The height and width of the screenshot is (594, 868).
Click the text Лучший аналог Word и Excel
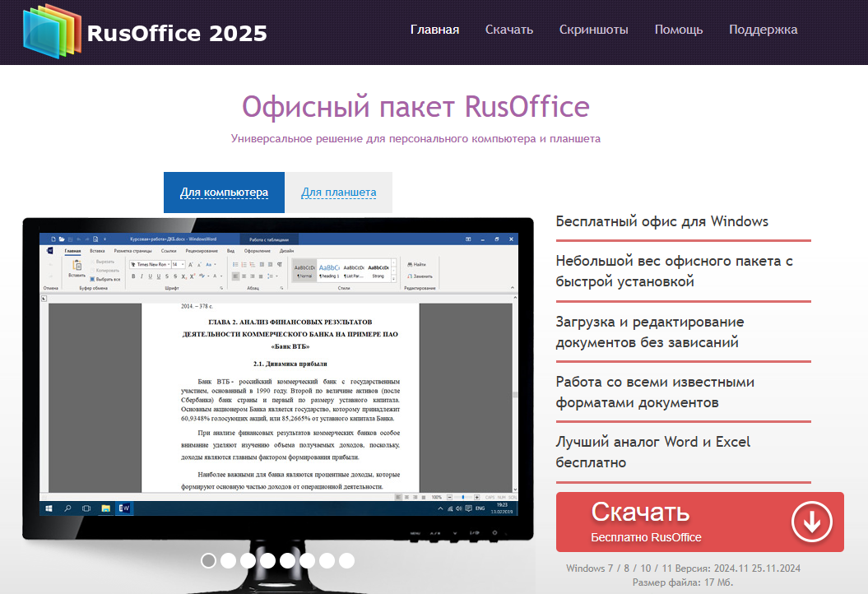pyautogui.click(x=653, y=452)
